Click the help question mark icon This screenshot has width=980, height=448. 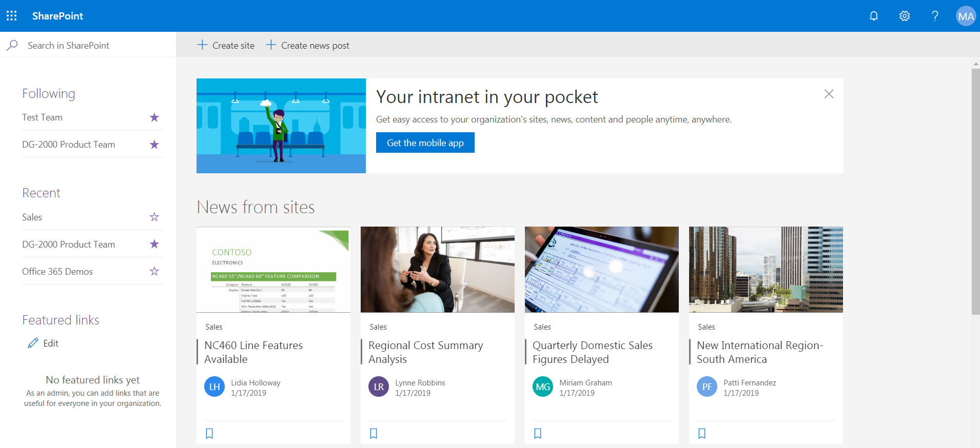click(x=935, y=16)
